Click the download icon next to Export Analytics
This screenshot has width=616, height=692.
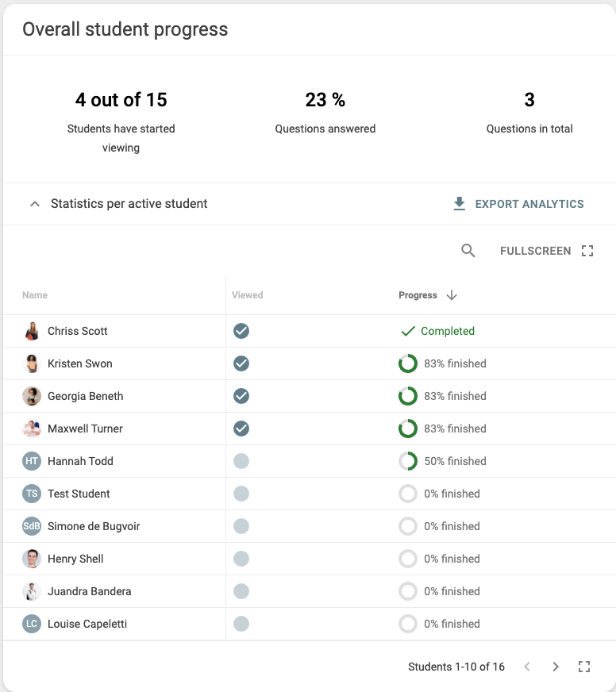(x=459, y=204)
